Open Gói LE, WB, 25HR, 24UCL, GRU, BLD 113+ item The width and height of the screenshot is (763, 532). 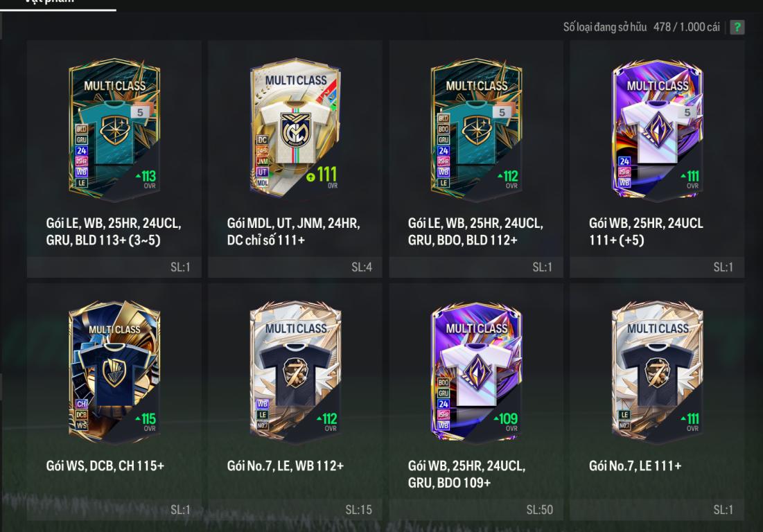[x=114, y=231]
